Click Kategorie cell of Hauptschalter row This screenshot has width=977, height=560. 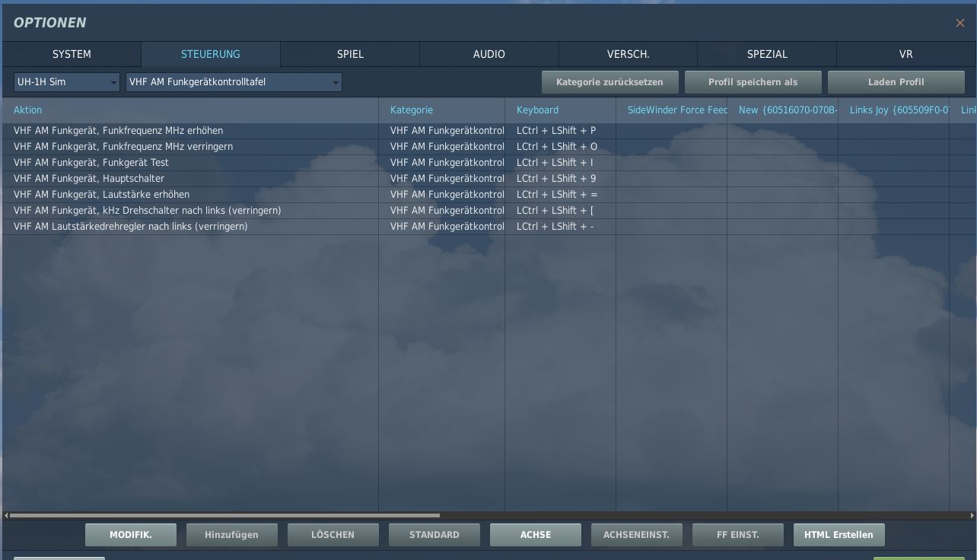442,178
